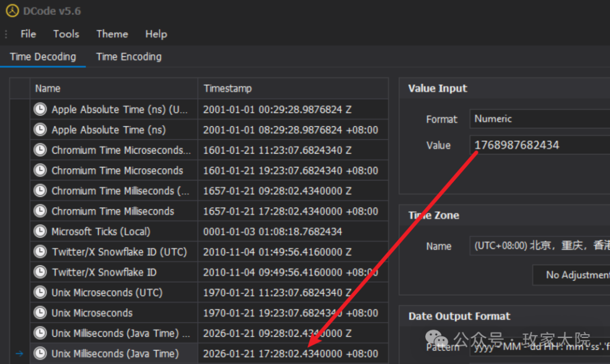
Task: Open the Help menu
Action: [156, 34]
